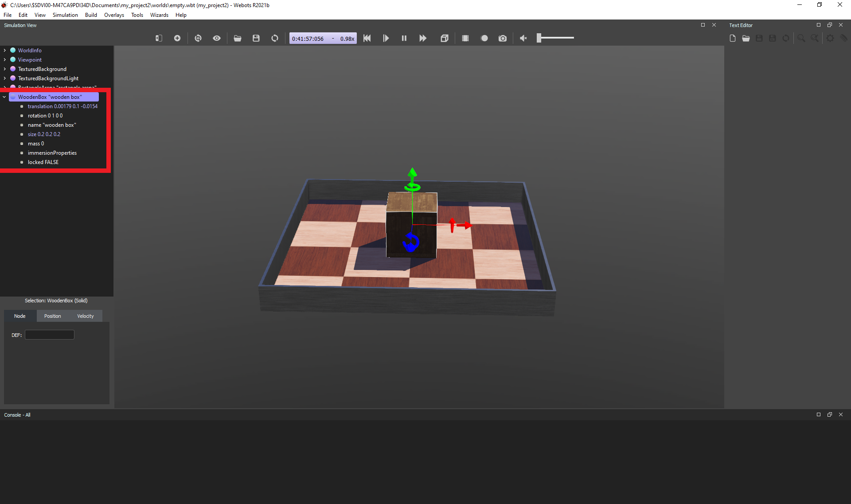The height and width of the screenshot is (504, 851).
Task: Open world file folder icon
Action: [x=238, y=39]
